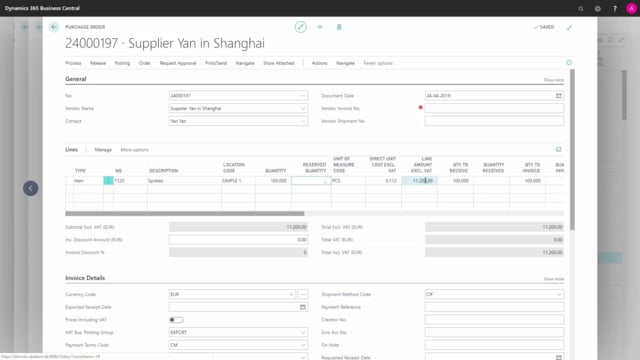The width and height of the screenshot is (640, 360).
Task: Click the help question mark icon
Action: (615, 8)
